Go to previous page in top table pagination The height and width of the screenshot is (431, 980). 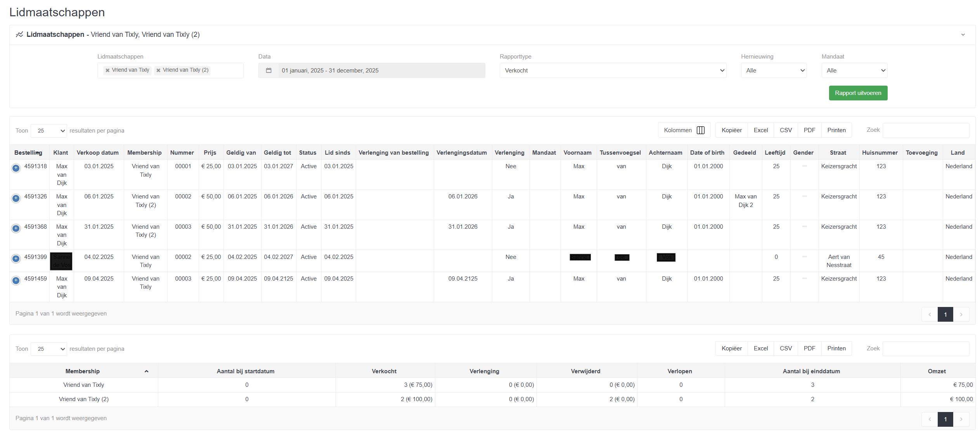pos(930,314)
